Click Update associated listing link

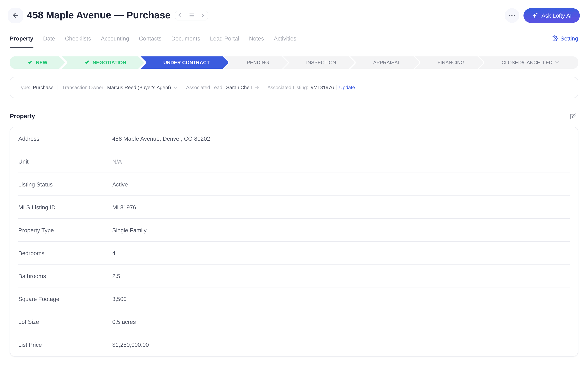point(347,88)
